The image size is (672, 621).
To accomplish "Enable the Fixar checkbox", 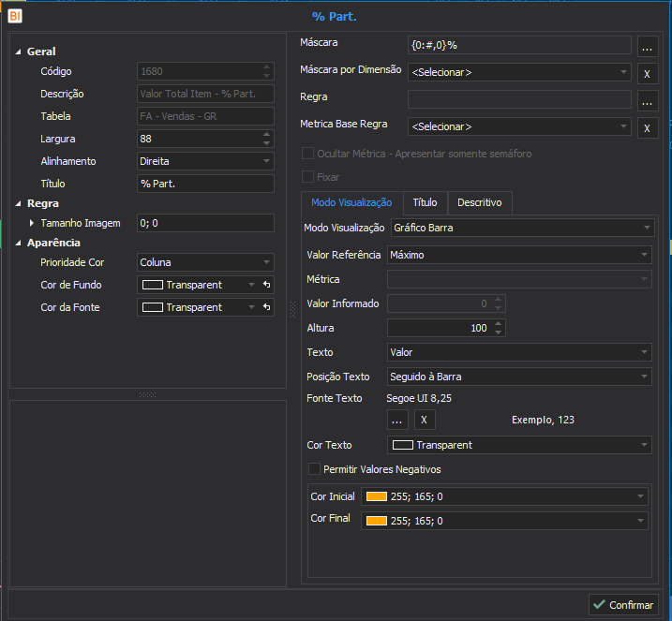I will 307,177.
